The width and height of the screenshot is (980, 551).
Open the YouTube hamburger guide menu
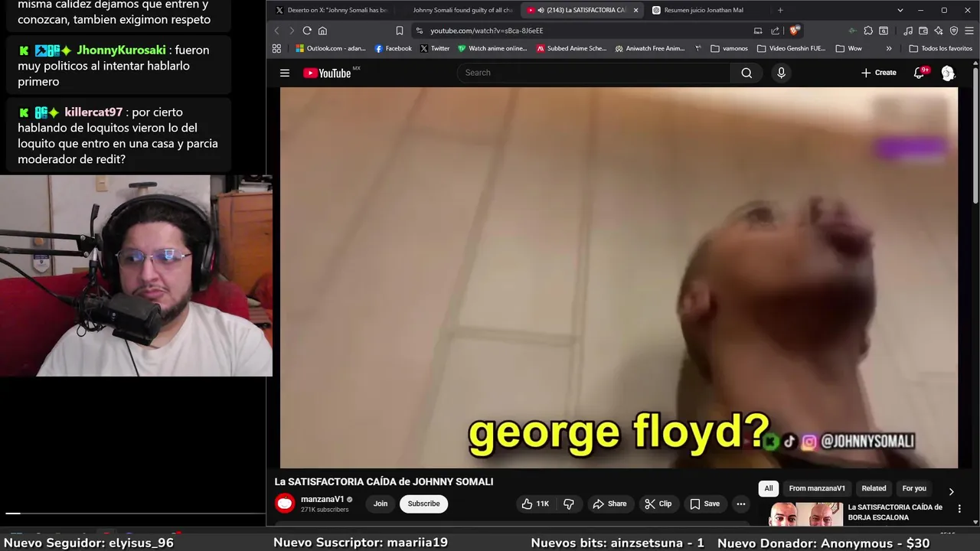285,73
